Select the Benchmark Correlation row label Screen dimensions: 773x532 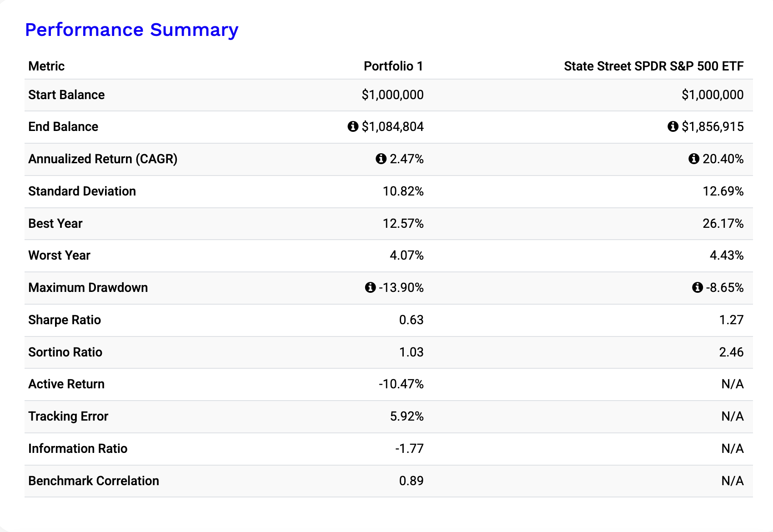[x=94, y=481]
